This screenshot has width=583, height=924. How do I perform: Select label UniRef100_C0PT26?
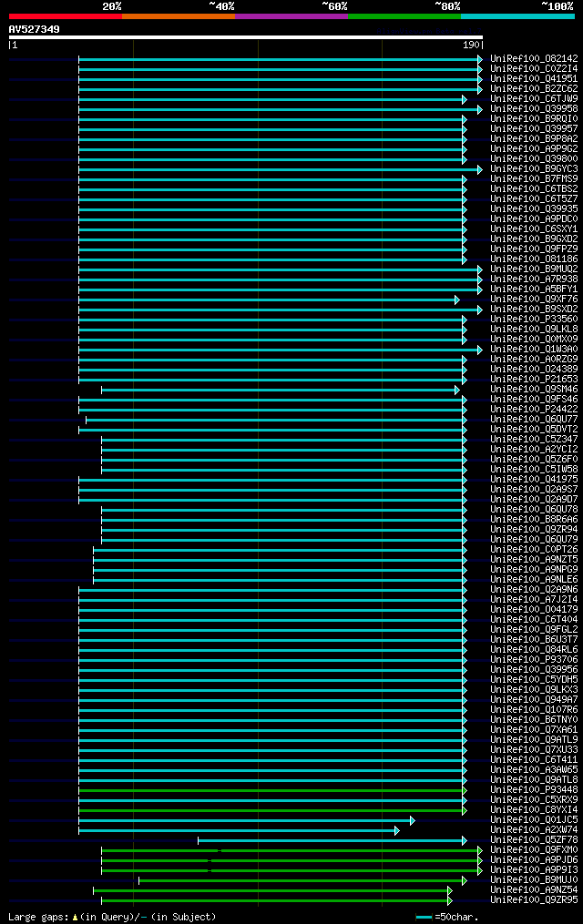click(x=534, y=549)
